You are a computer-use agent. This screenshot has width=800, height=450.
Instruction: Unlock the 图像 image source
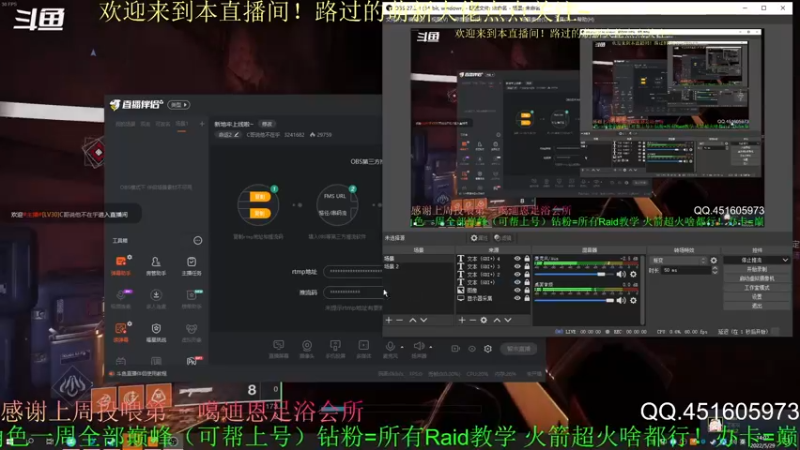(527, 290)
